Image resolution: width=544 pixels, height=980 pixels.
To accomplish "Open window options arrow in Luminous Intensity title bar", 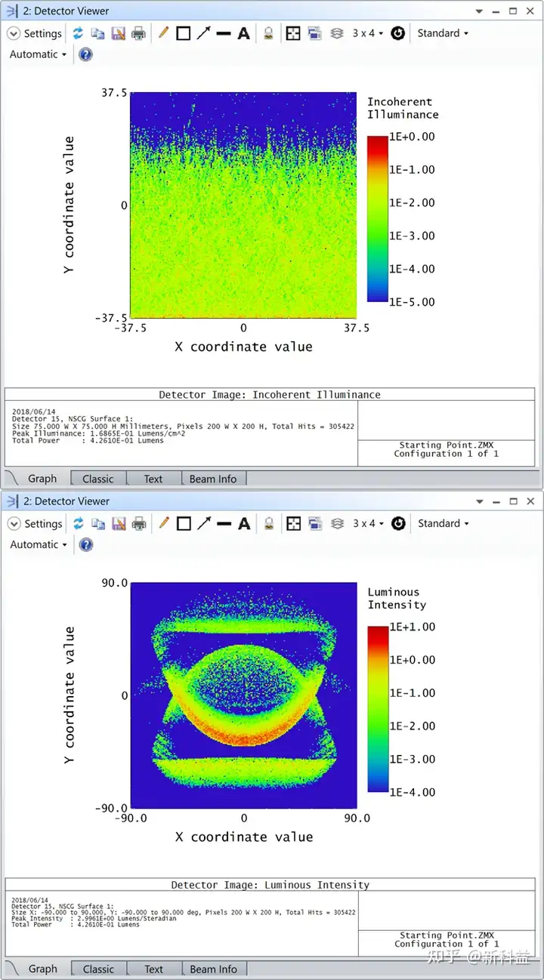I will 479,501.
